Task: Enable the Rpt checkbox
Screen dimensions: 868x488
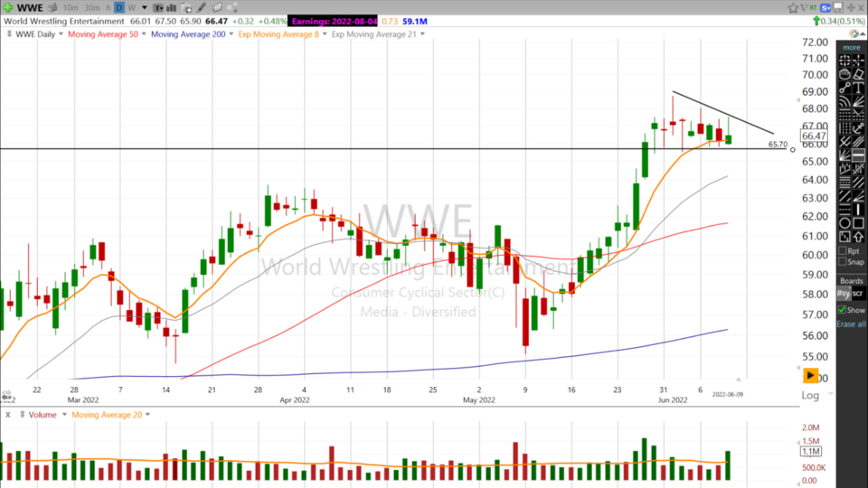Action: click(x=843, y=250)
